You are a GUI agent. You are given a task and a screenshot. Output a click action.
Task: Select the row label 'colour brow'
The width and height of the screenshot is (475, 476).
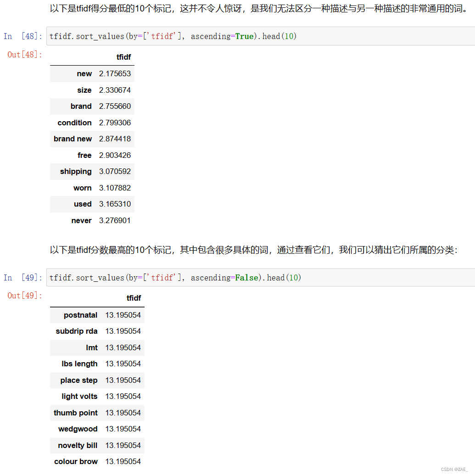[76, 461]
